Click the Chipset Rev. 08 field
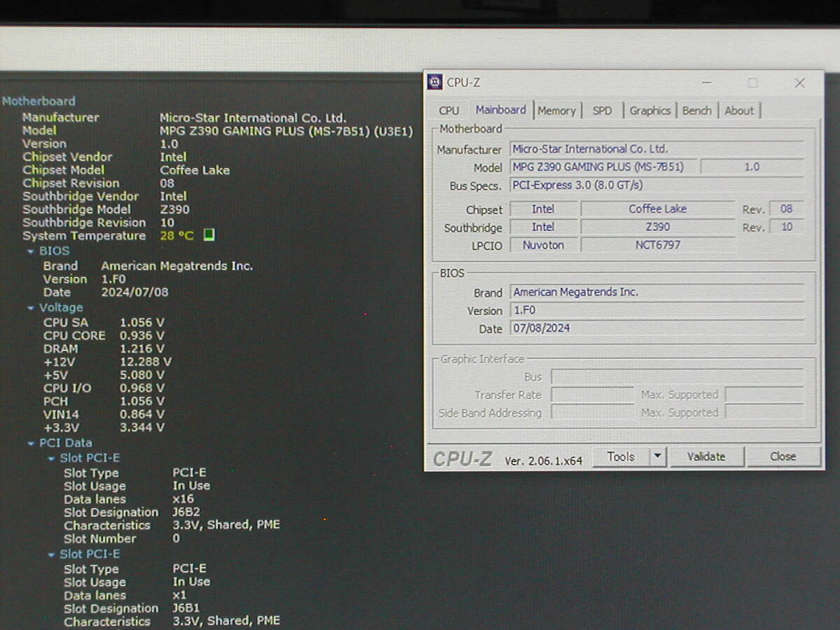This screenshot has height=630, width=840. point(786,209)
